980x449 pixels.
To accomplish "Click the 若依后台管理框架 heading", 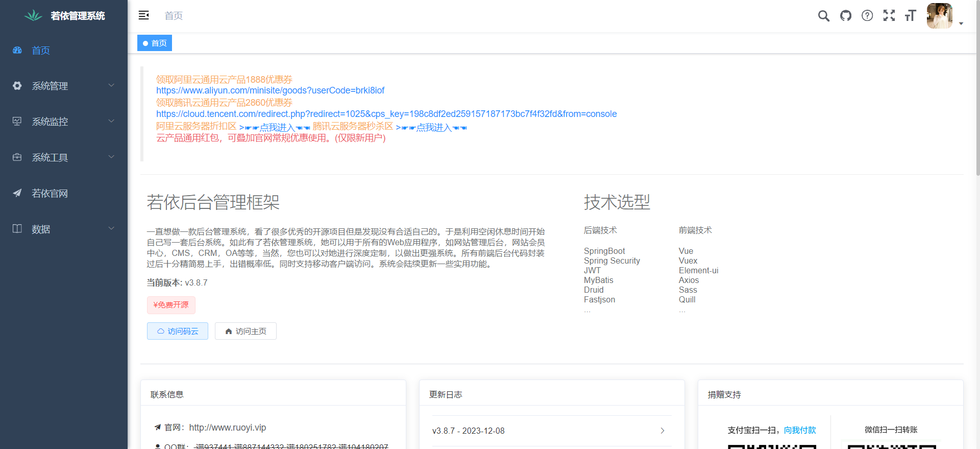I will pyautogui.click(x=213, y=202).
